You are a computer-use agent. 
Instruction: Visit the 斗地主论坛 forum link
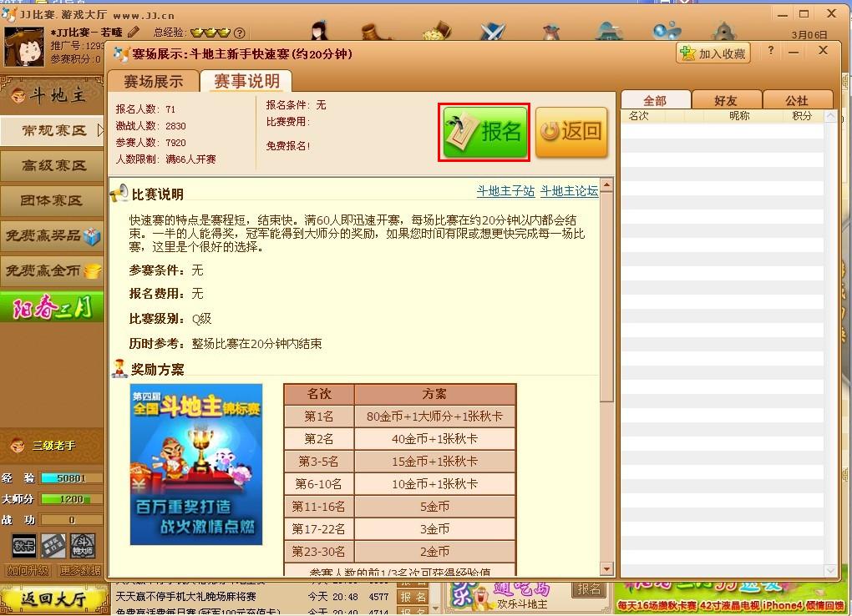tap(569, 191)
